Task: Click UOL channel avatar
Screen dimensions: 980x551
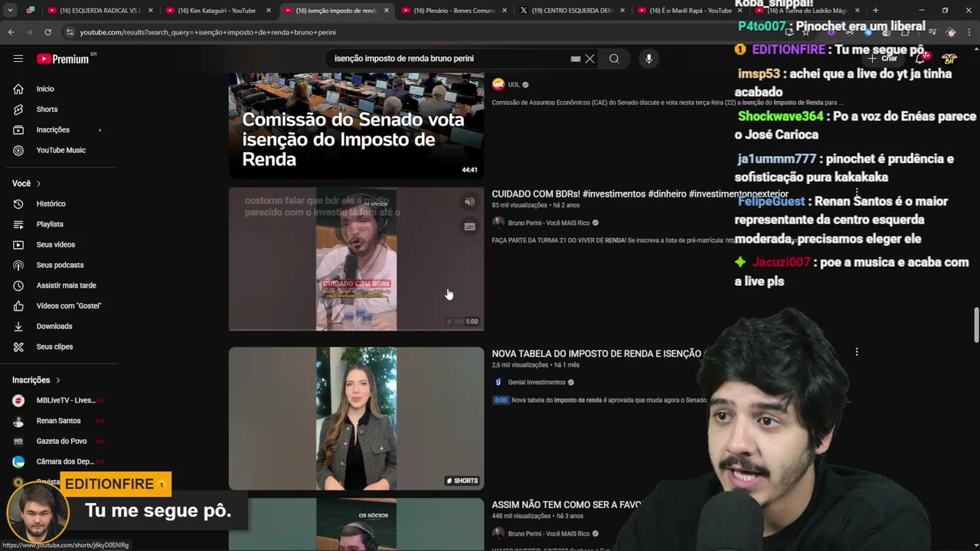Action: coord(498,84)
